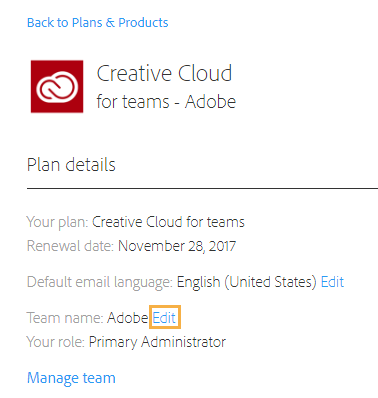This screenshot has height=398, width=378.
Task: Click the Adobe team name value
Action: 128,318
